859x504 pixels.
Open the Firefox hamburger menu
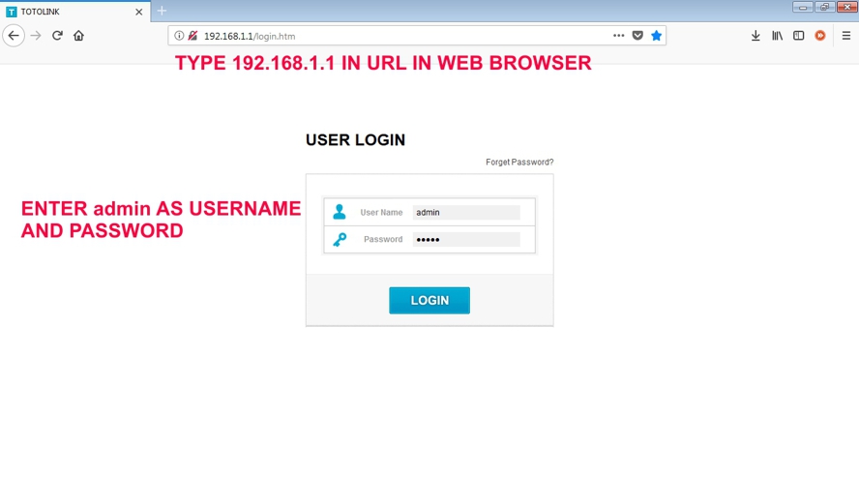click(846, 36)
